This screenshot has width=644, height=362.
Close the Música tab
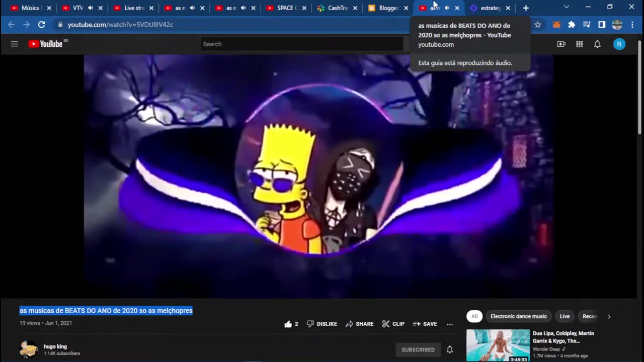[x=49, y=8]
